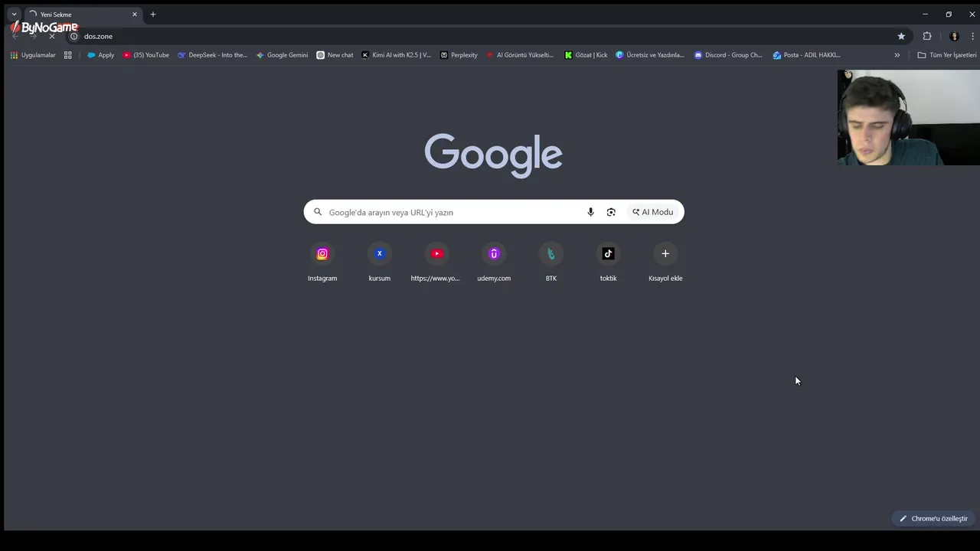Open the Ücretsiz ve Yazdırıla bookmark

[x=650, y=55]
